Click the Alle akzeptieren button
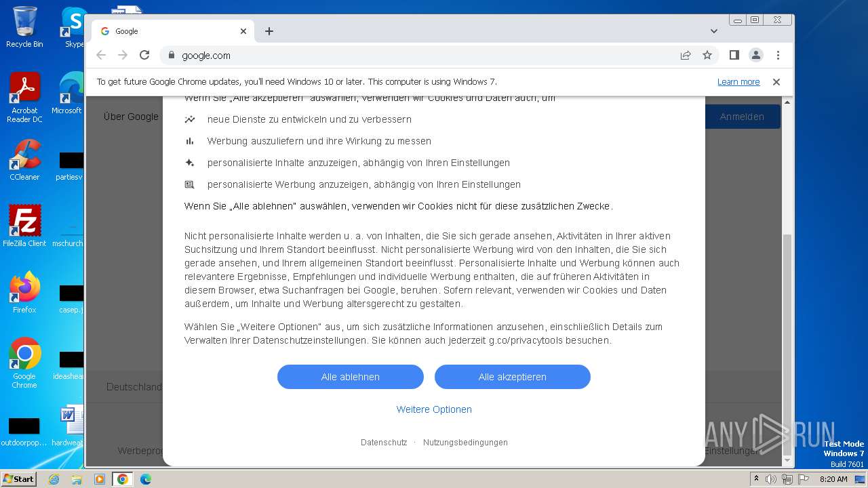868x488 pixels. click(x=513, y=377)
